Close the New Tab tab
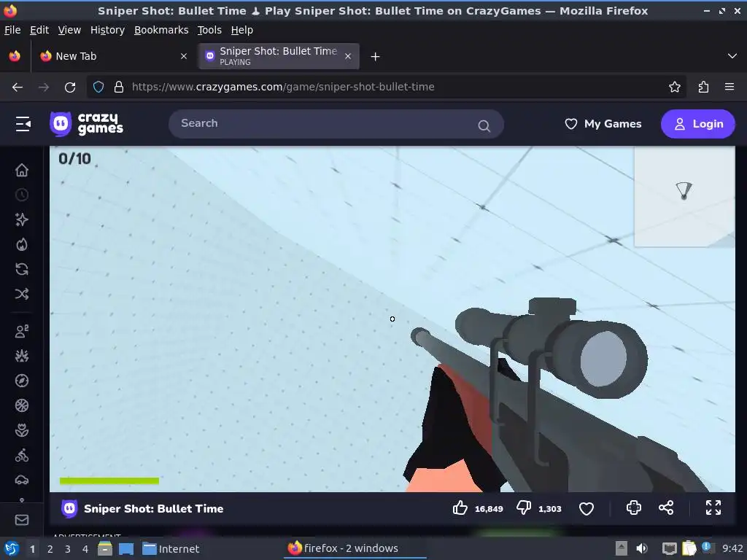The image size is (747, 560). click(184, 56)
